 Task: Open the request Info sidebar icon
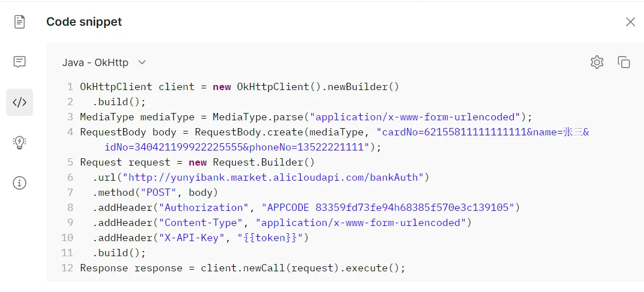pos(20,183)
